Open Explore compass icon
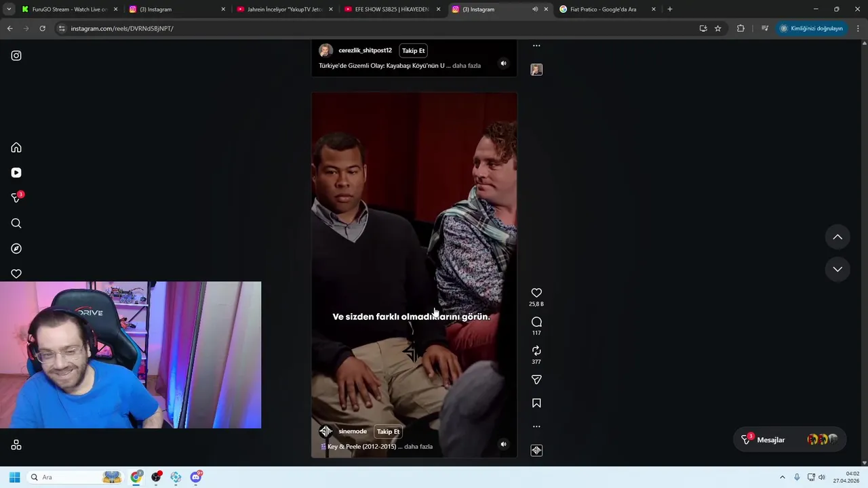Viewport: 868px width, 488px height. tap(16, 249)
